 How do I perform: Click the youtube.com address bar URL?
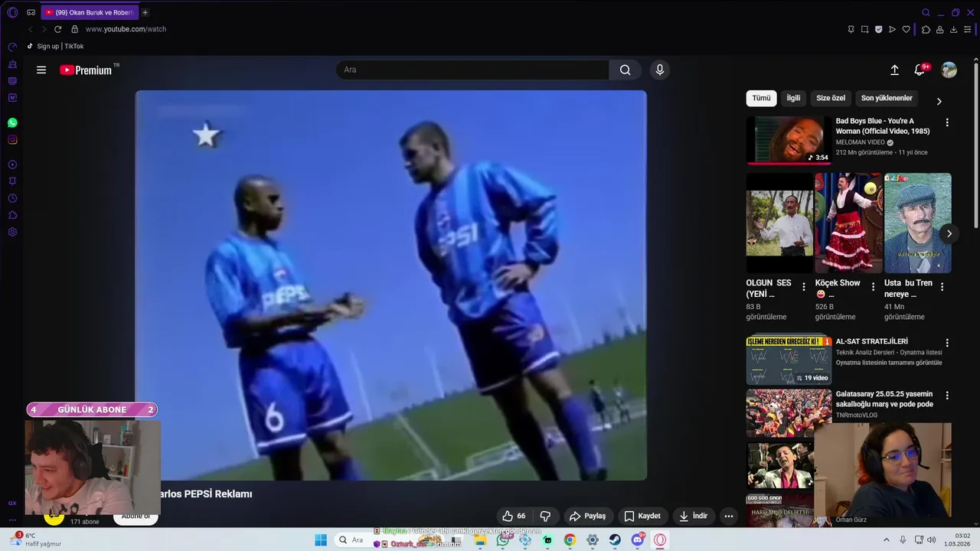pyautogui.click(x=126, y=29)
